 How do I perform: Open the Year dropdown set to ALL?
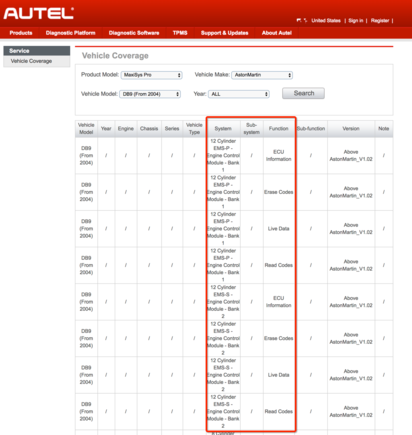tap(239, 94)
